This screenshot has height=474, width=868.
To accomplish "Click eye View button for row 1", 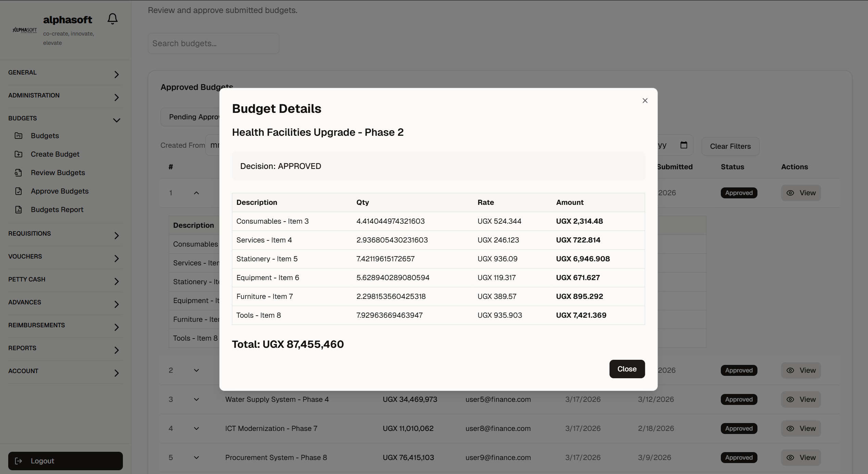I will click(801, 193).
